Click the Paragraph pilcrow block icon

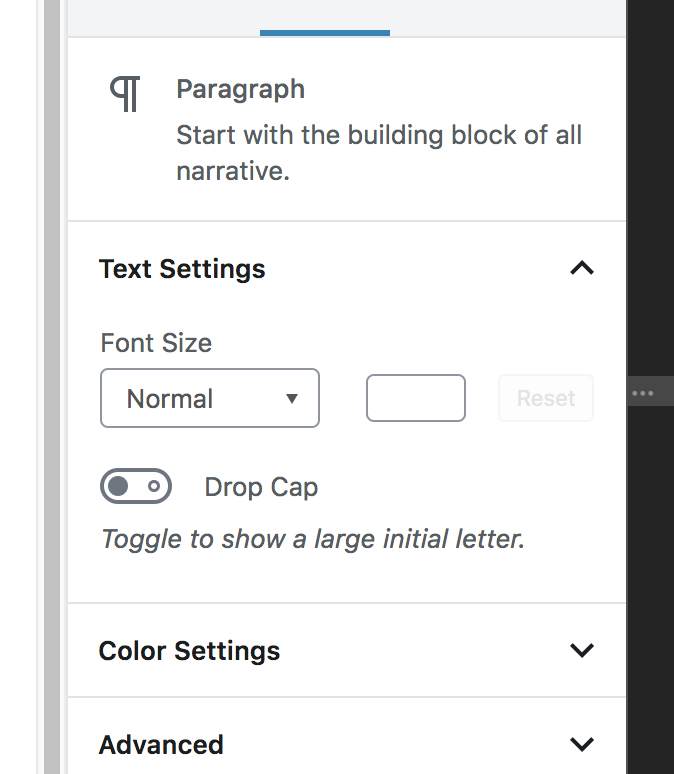[125, 94]
